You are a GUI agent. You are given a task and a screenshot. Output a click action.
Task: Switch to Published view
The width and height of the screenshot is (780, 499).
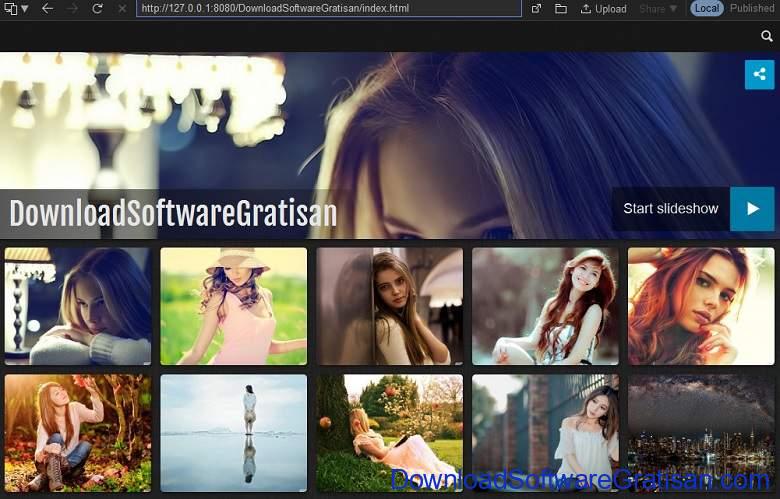pyautogui.click(x=752, y=8)
